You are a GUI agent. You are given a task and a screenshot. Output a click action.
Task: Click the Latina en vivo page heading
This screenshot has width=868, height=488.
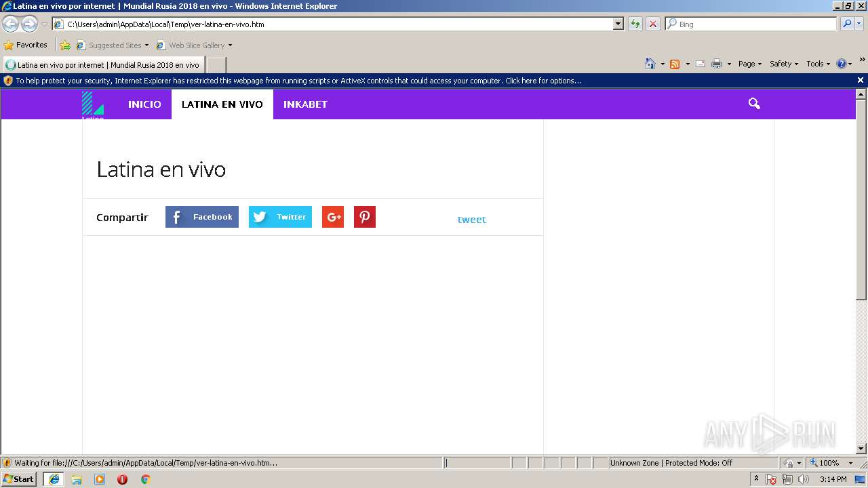tap(161, 169)
